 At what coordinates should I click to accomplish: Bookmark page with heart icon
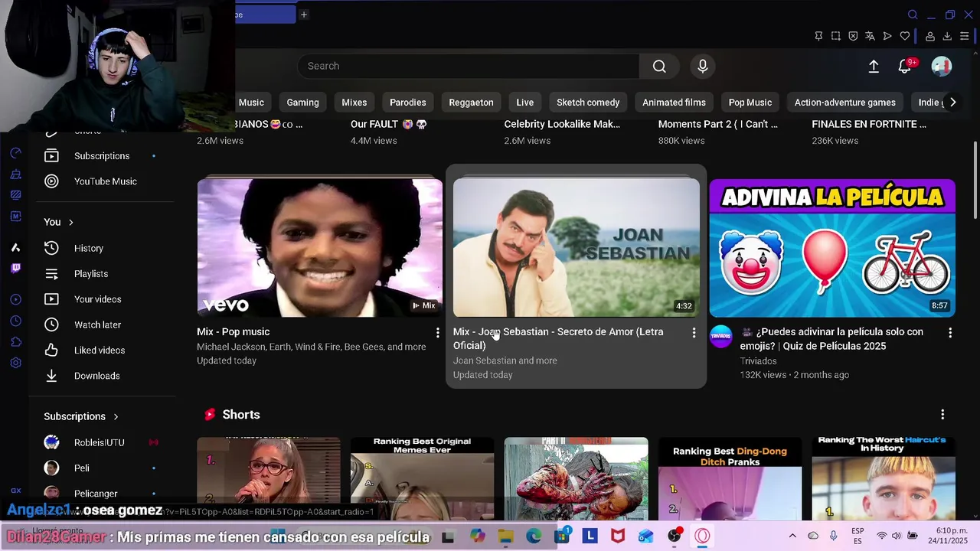click(x=905, y=36)
